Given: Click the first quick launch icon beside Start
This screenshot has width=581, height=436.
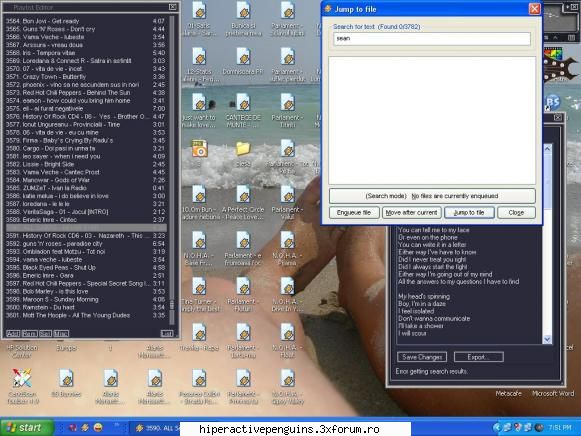Looking at the screenshot, I should [x=73, y=428].
